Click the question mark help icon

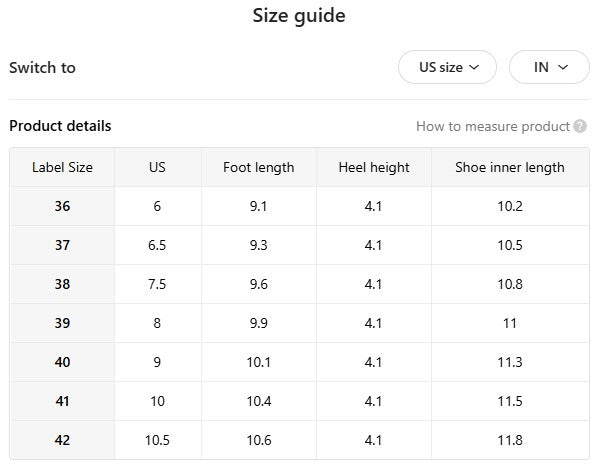point(580,127)
